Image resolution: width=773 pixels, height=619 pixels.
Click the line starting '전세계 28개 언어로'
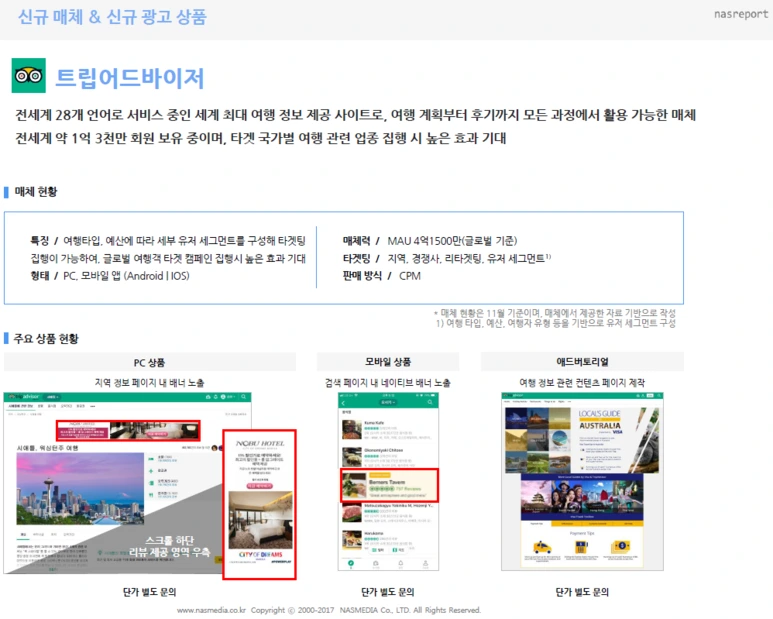click(x=355, y=115)
